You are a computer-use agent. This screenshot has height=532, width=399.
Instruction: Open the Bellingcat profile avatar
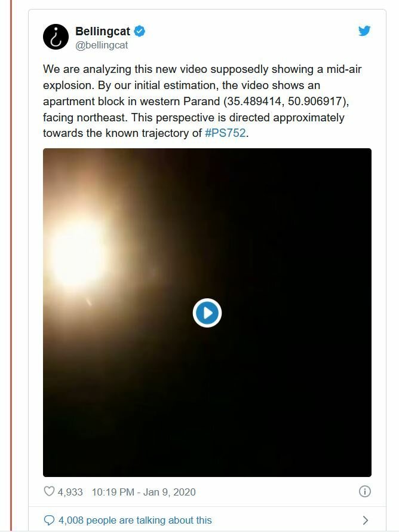(x=56, y=36)
